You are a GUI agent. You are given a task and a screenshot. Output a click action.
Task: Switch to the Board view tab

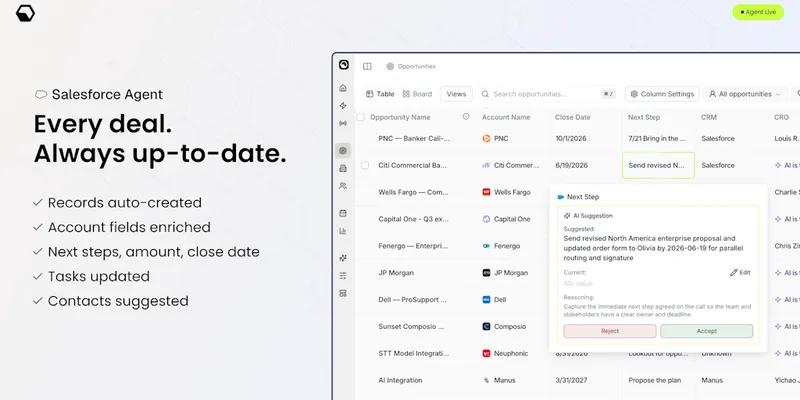pos(417,94)
